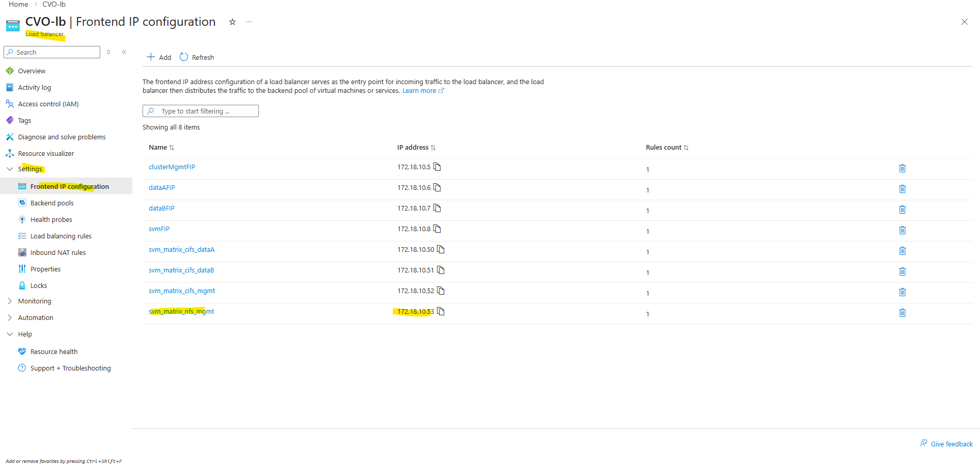This screenshot has height=466, width=980.
Task: Follow the Learn more link
Action: (x=419, y=91)
